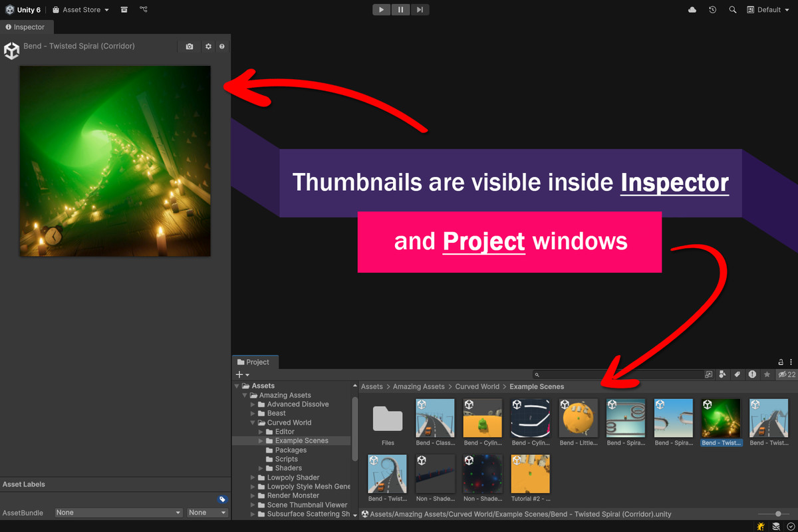Click the Unity 6 logo icon

9,10
